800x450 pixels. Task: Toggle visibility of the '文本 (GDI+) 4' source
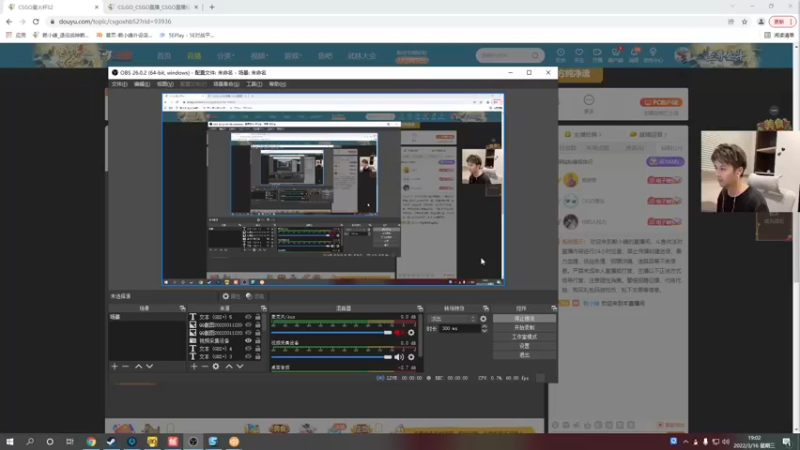point(248,348)
